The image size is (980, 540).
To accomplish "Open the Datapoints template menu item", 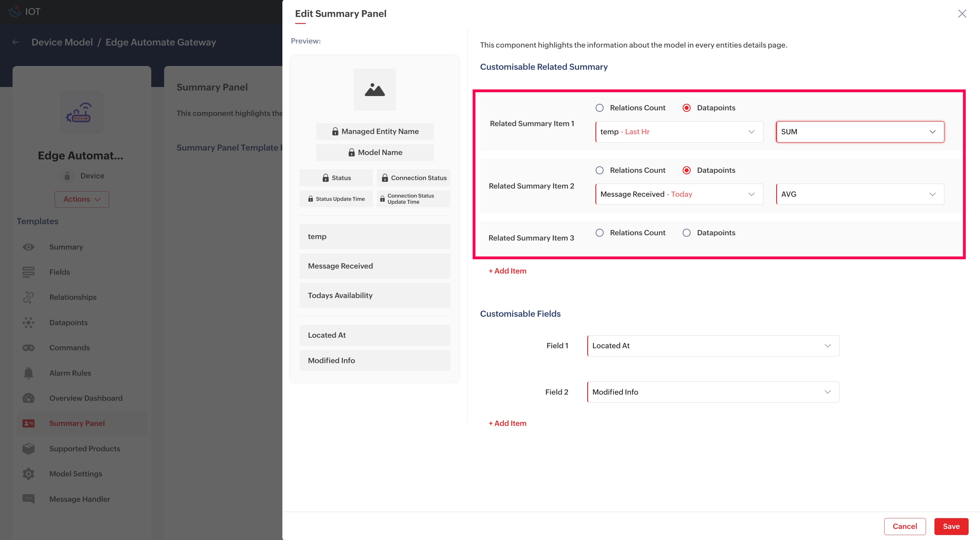I will (x=69, y=323).
